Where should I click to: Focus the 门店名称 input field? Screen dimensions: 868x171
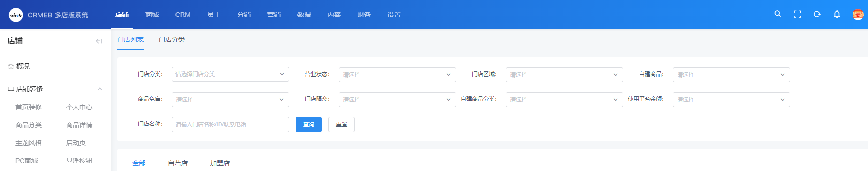230,124
